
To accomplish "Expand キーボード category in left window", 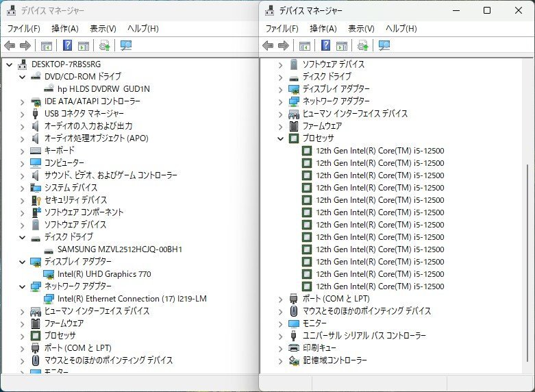I will 22,151.
